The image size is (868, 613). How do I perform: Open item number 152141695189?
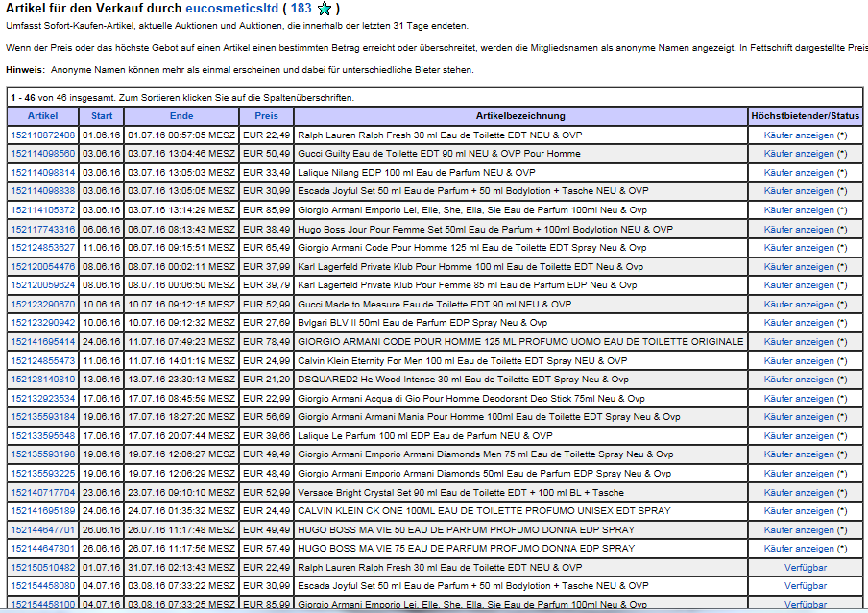(43, 511)
